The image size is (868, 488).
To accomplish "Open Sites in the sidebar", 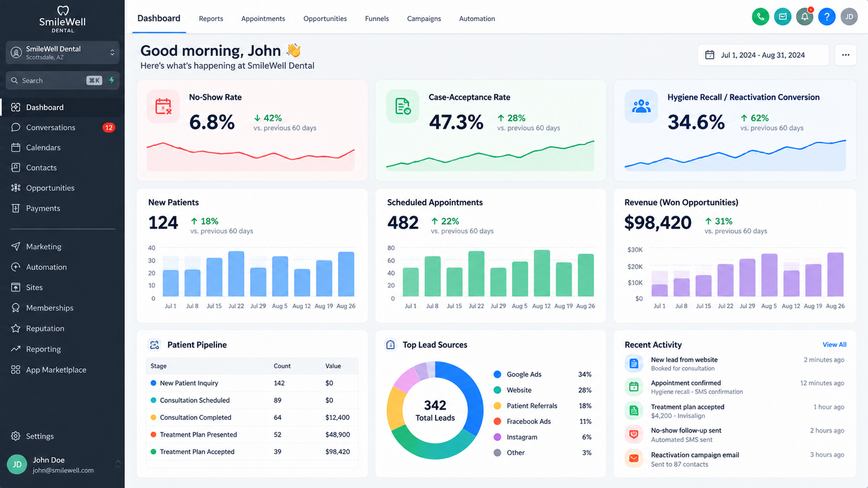I will coord(62,287).
